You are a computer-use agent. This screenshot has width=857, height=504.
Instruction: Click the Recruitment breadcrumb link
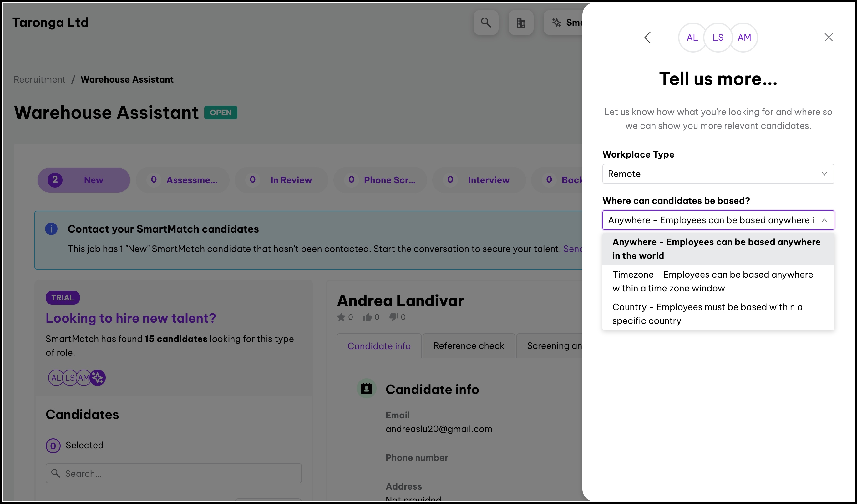(39, 79)
